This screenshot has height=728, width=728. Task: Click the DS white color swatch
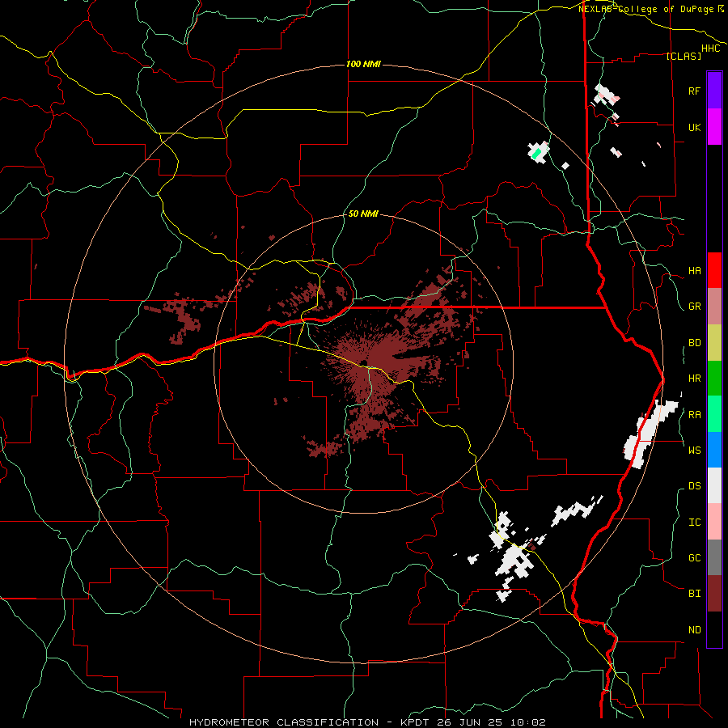[x=714, y=485]
